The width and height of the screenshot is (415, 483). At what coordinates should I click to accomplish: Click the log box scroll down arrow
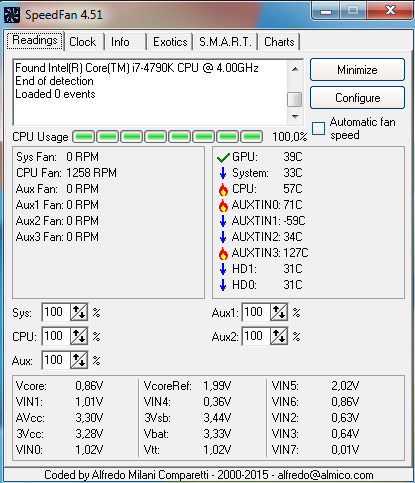pyautogui.click(x=295, y=117)
